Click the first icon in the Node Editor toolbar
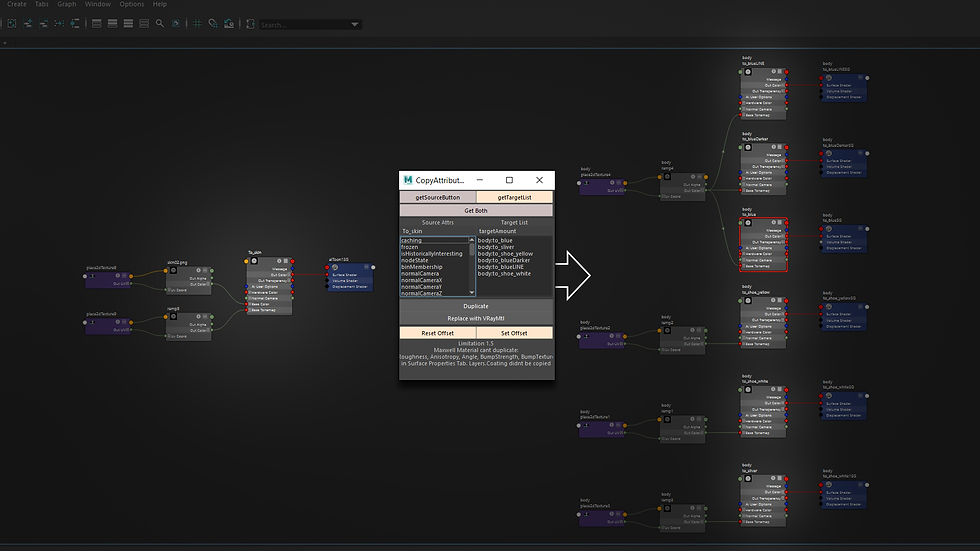Viewport: 980px width, 551px height. (x=11, y=24)
